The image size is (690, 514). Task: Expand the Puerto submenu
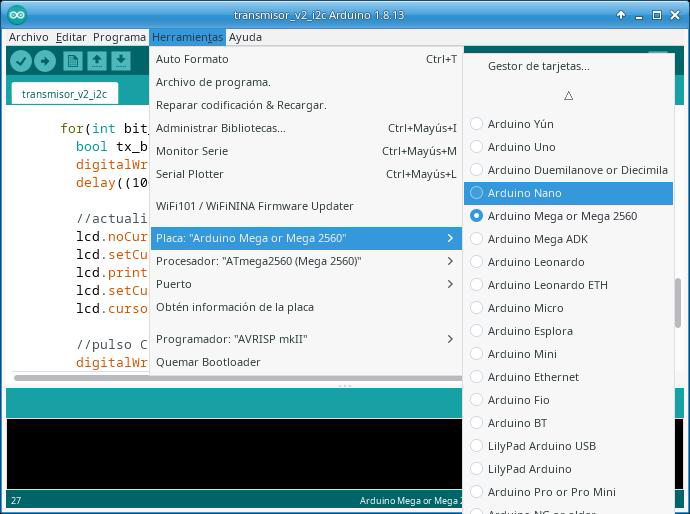click(306, 284)
